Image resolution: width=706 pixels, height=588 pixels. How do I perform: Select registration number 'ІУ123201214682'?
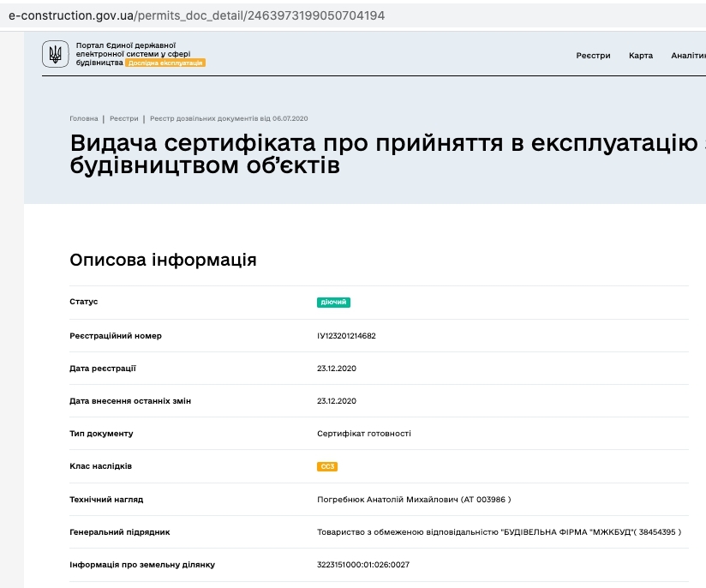click(346, 336)
